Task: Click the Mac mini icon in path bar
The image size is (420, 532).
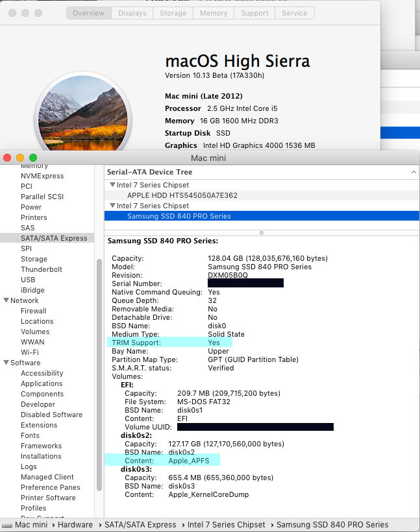Action: (8, 526)
